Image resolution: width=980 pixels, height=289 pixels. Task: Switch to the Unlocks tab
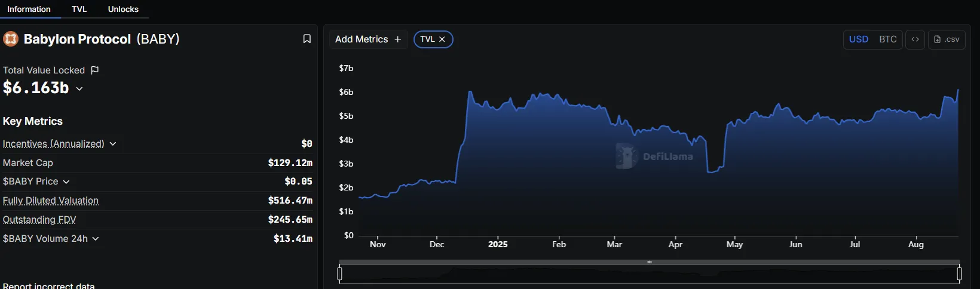(x=123, y=9)
